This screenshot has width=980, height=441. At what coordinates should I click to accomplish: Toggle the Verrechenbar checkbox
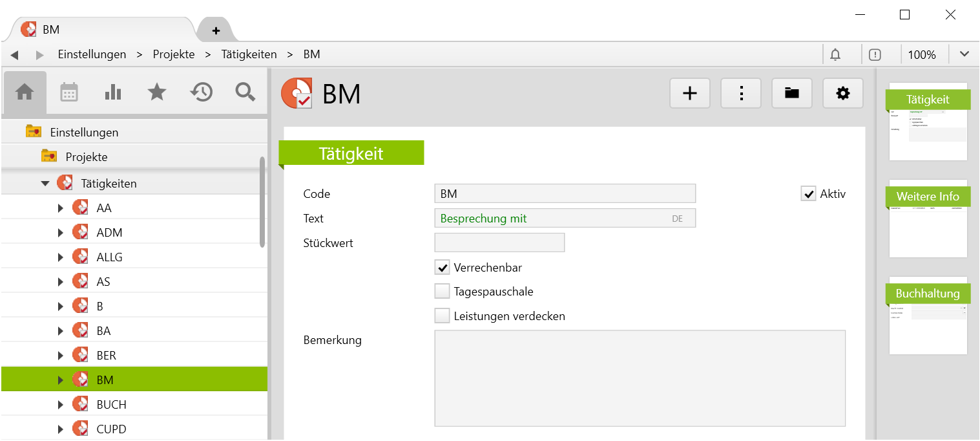click(443, 268)
